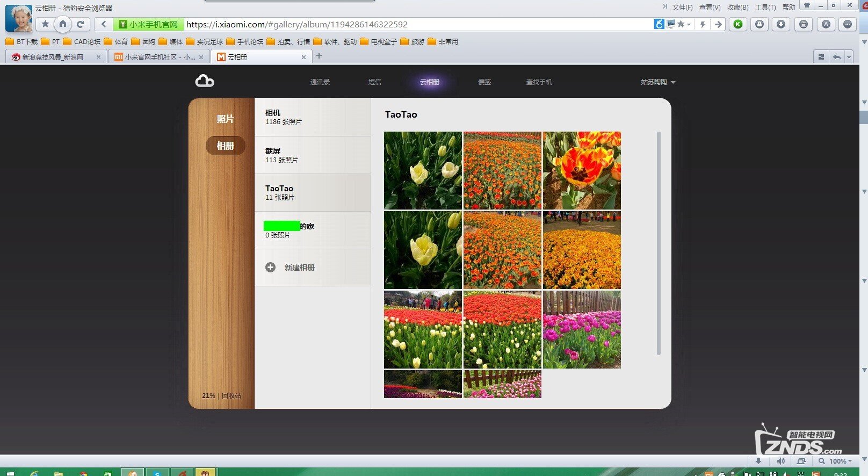Create album via 新建相册
The image size is (868, 476).
pyautogui.click(x=313, y=268)
